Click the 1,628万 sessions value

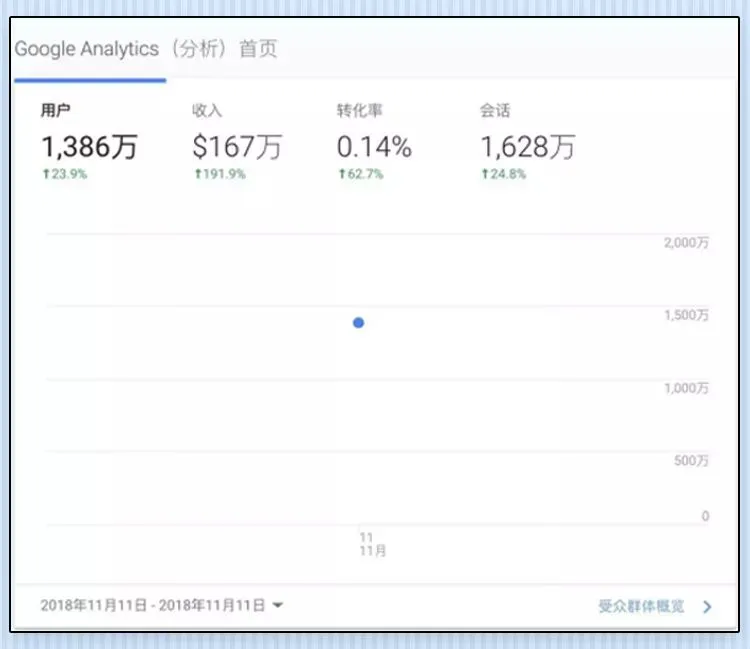pos(528,146)
